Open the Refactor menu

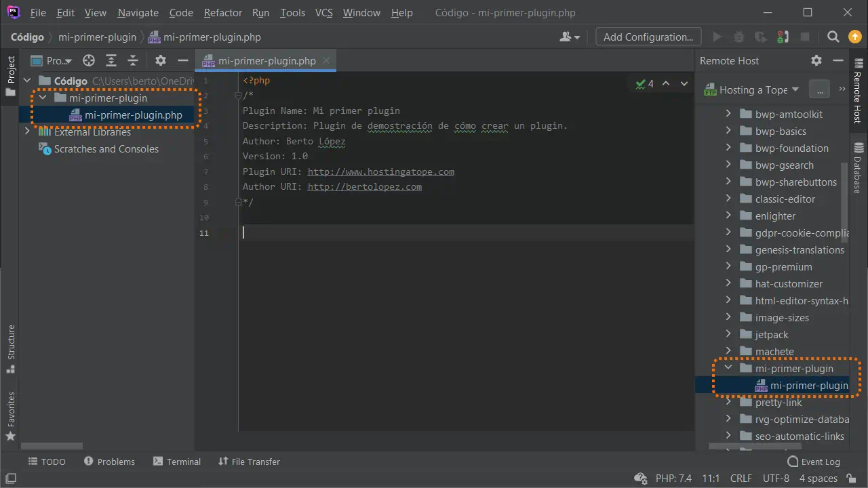coord(223,12)
